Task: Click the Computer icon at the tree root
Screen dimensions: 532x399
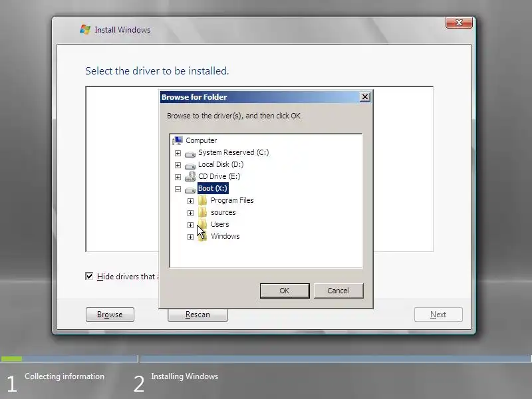Action: pos(178,140)
